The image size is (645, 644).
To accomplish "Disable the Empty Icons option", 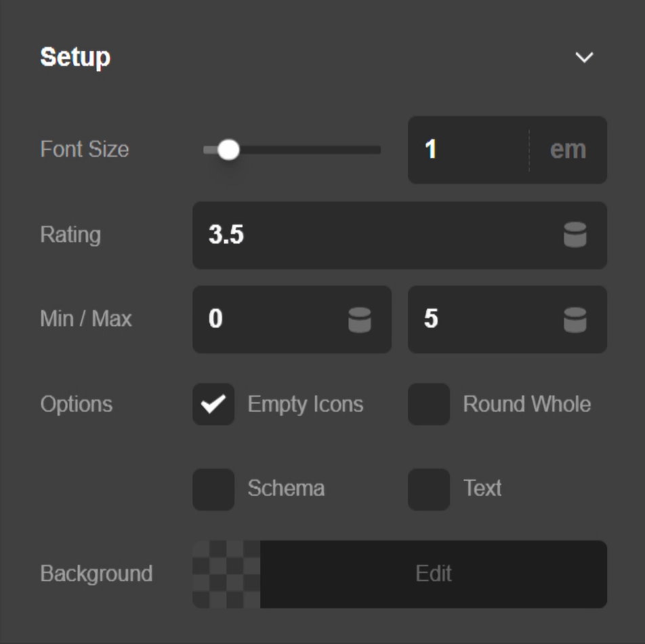I will click(213, 404).
